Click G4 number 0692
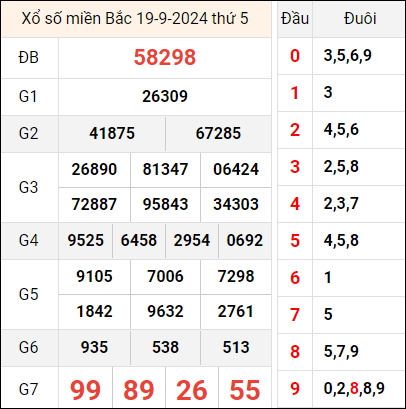 [245, 240]
